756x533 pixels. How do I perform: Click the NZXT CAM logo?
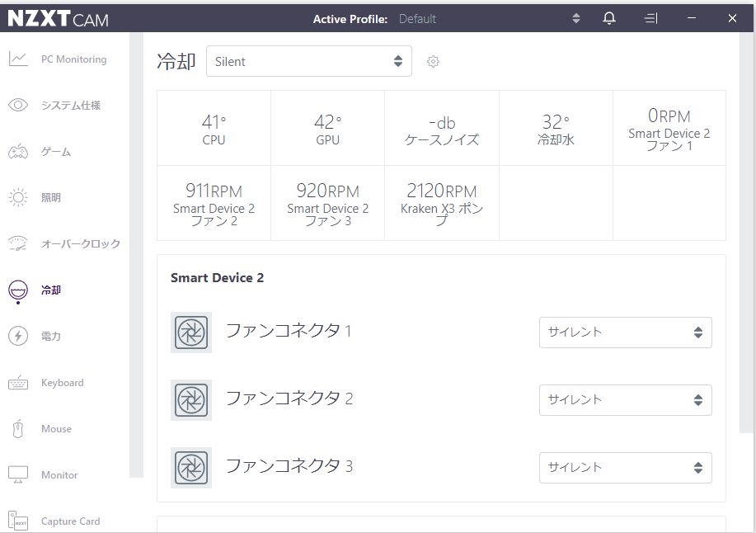[x=58, y=19]
